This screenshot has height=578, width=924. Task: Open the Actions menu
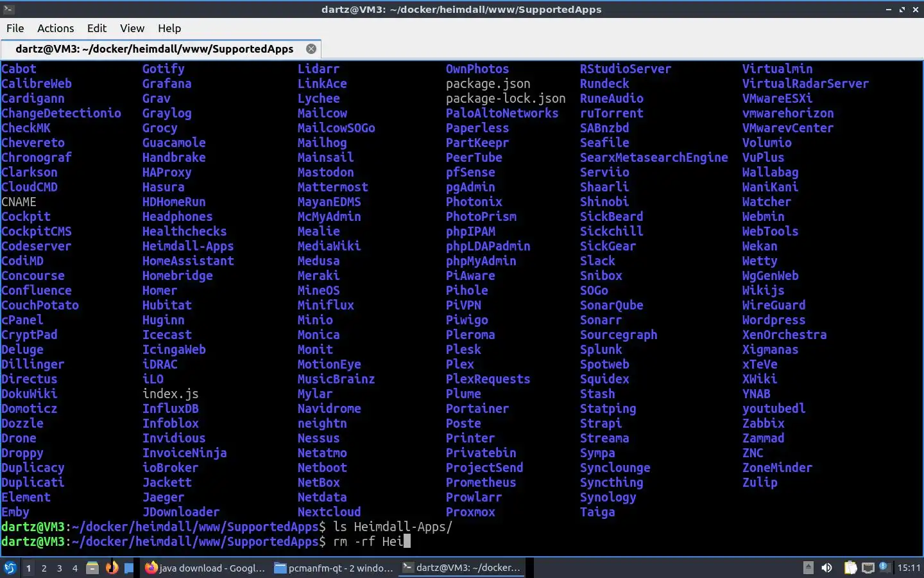[55, 28]
